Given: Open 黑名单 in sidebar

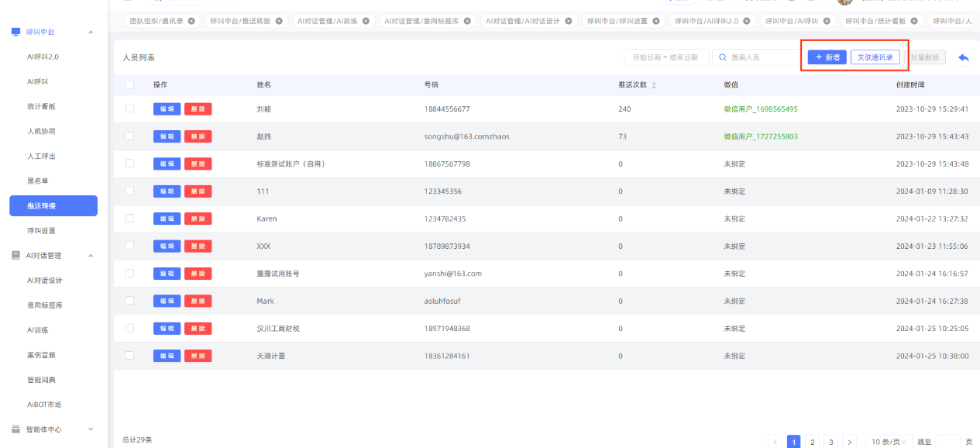Looking at the screenshot, I should point(37,181).
